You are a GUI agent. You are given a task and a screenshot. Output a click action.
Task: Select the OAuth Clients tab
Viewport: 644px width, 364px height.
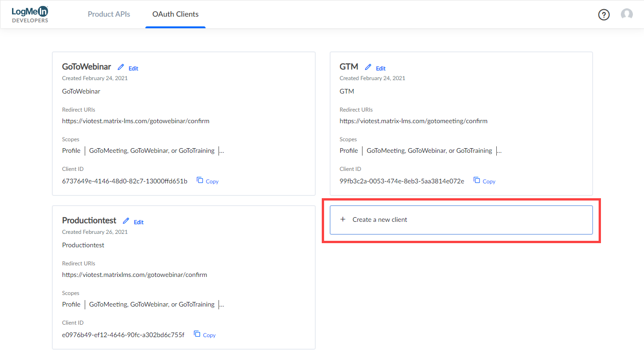tap(175, 14)
